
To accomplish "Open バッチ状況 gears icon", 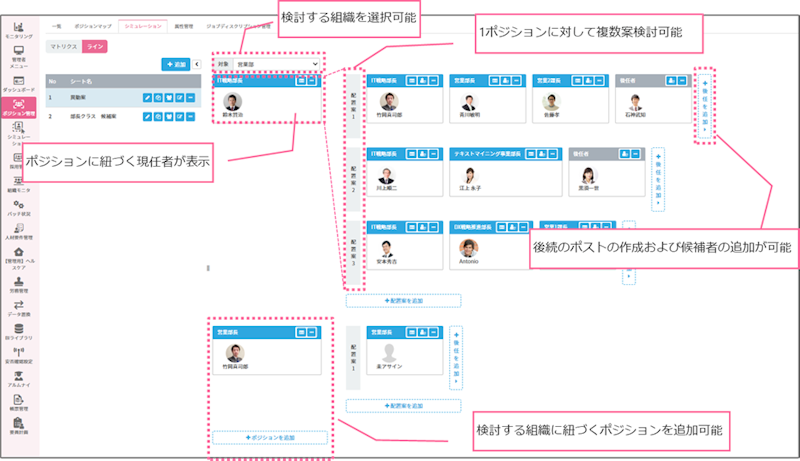I will pyautogui.click(x=18, y=208).
